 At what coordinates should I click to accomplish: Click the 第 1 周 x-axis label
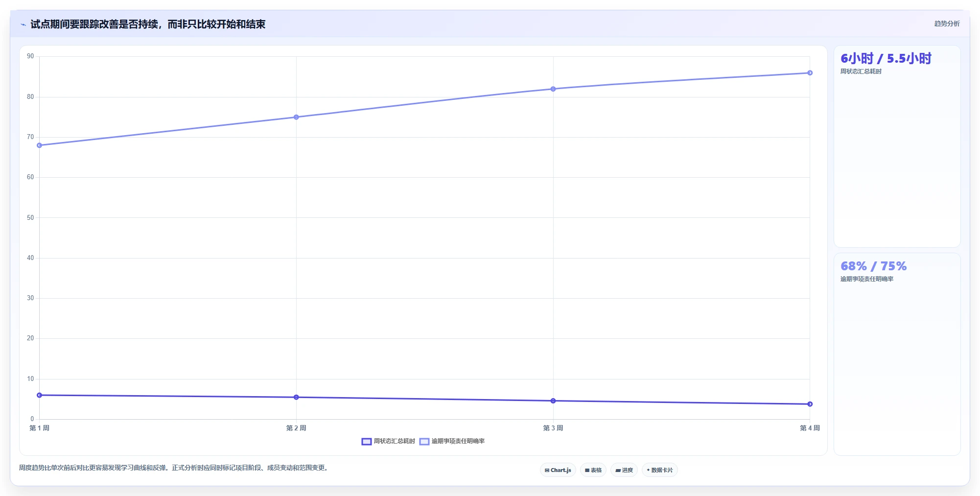point(39,428)
